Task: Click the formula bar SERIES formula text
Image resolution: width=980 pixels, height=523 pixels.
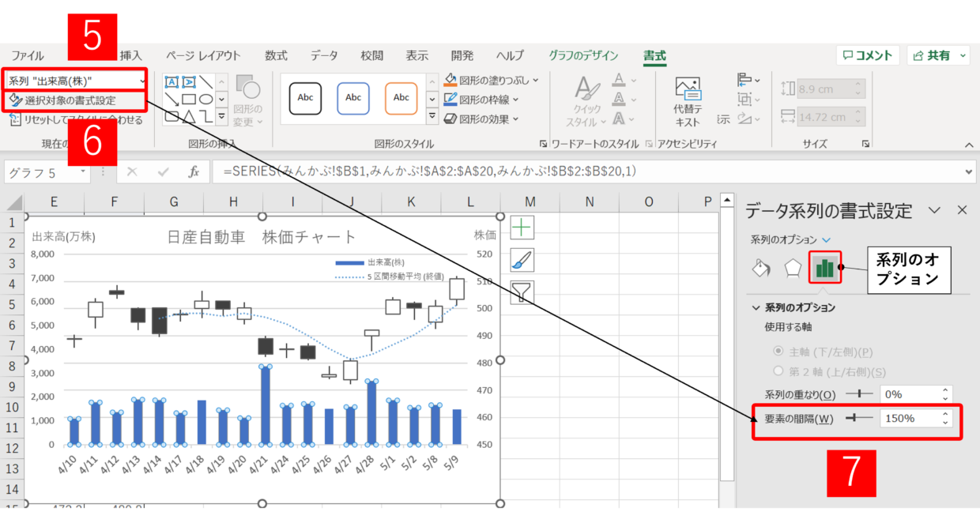Action: click(x=430, y=171)
